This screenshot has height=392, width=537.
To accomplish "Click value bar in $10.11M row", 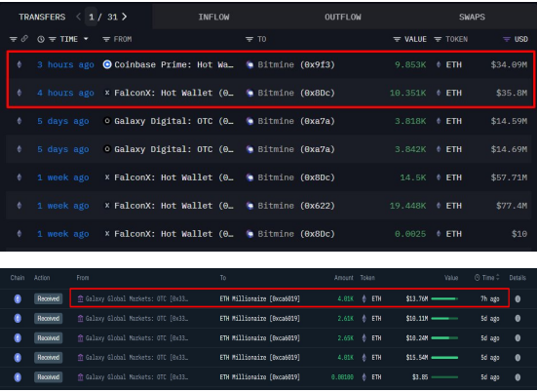I will [444, 318].
